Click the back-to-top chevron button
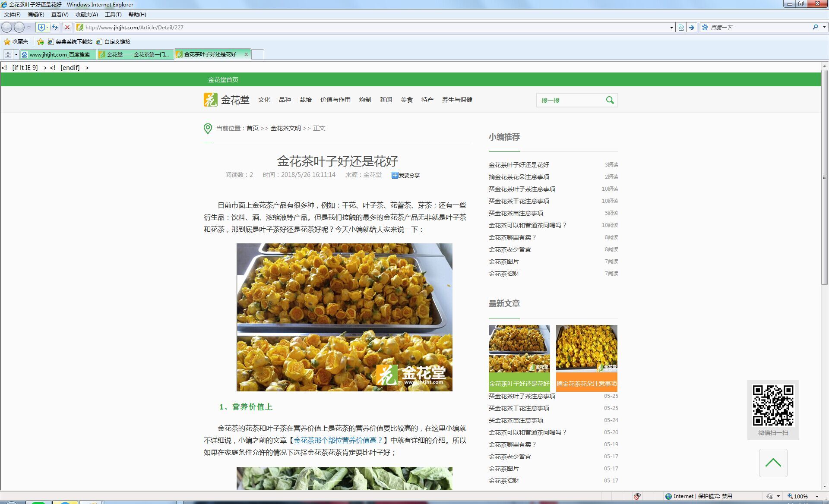The image size is (829, 504). click(773, 463)
